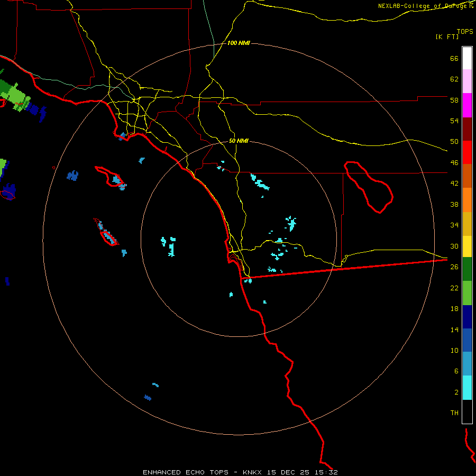Pick the bright orange legend color block
The width and height of the screenshot is (476, 476).
point(467,200)
